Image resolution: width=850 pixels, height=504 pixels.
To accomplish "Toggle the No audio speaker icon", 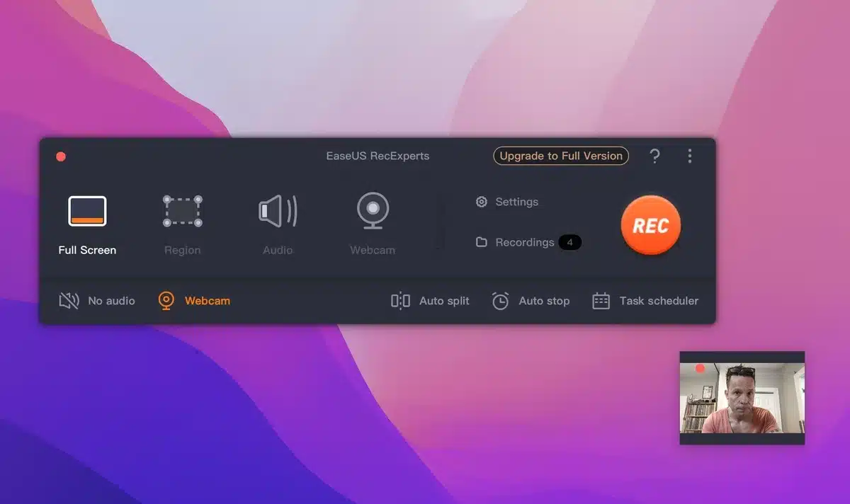I will 69,301.
